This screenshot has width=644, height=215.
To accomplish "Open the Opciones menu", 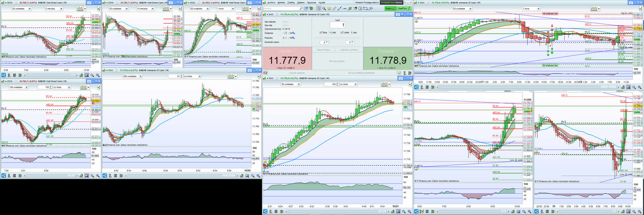I will click(311, 2).
